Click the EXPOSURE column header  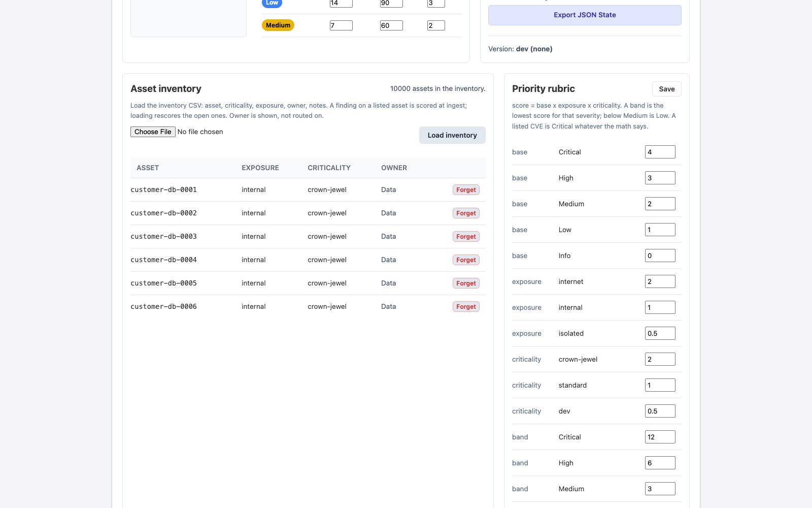pos(260,168)
